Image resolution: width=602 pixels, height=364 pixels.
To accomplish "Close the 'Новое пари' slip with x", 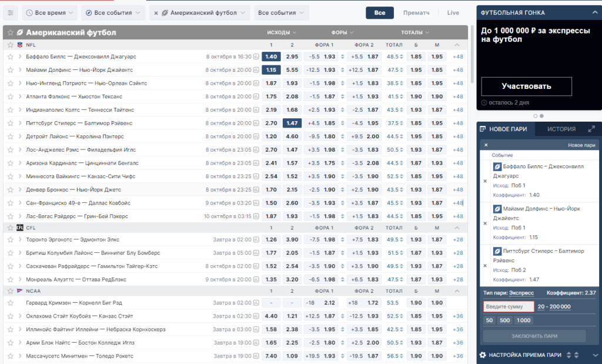I will (x=486, y=145).
